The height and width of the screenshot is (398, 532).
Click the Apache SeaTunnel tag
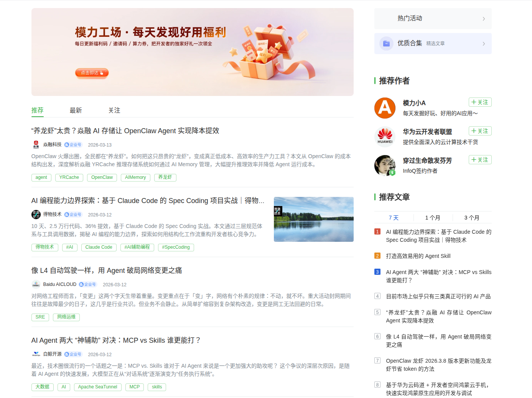(x=98, y=387)
